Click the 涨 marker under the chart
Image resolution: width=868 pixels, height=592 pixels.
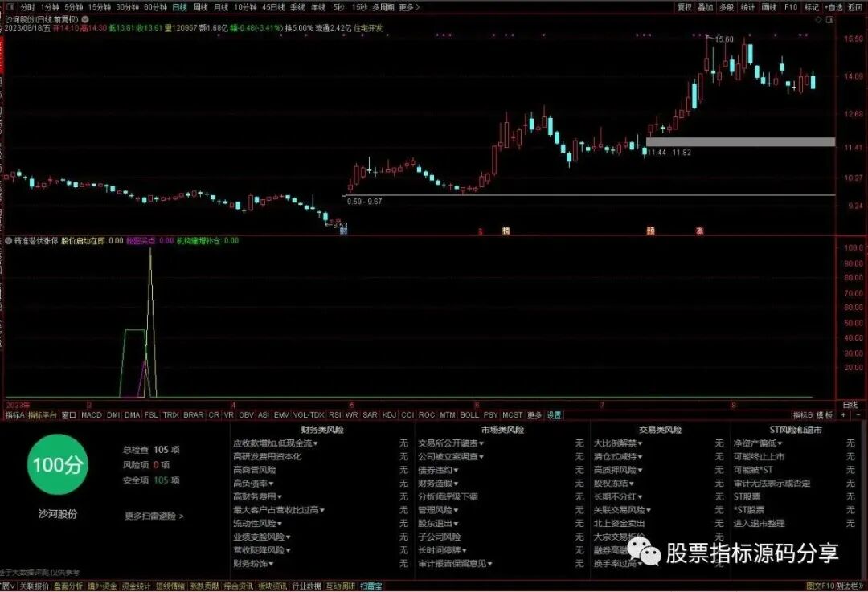tap(700, 231)
